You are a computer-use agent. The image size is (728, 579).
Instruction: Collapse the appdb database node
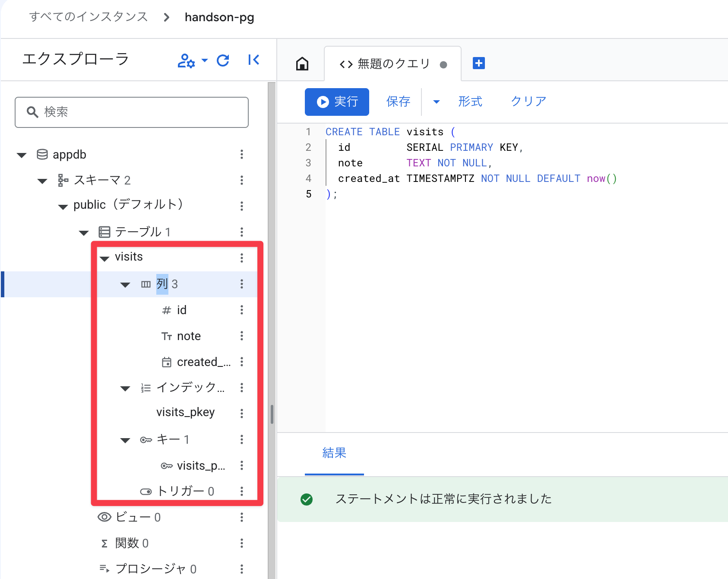coord(22,155)
